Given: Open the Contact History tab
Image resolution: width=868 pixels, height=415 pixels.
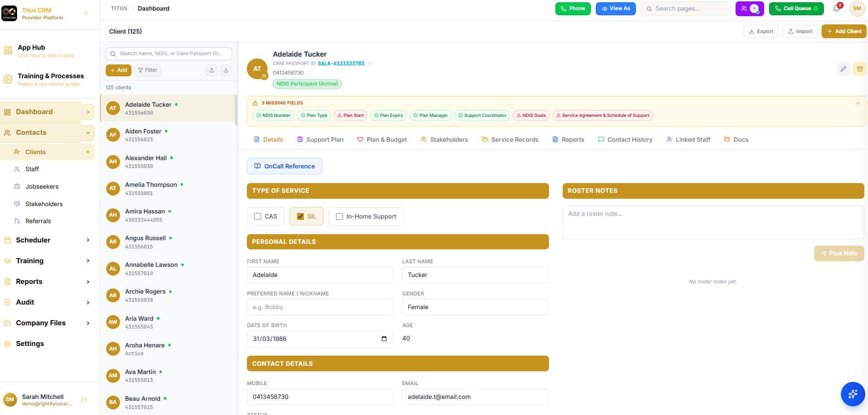Looking at the screenshot, I should pos(625,140).
